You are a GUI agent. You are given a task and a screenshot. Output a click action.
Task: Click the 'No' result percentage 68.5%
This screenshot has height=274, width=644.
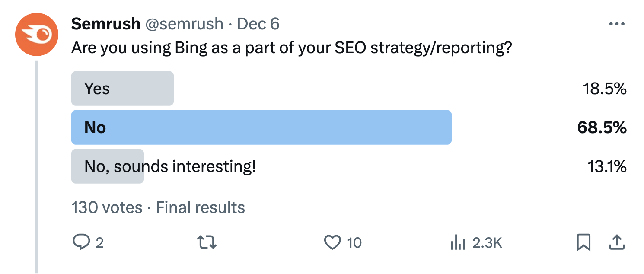(x=603, y=127)
